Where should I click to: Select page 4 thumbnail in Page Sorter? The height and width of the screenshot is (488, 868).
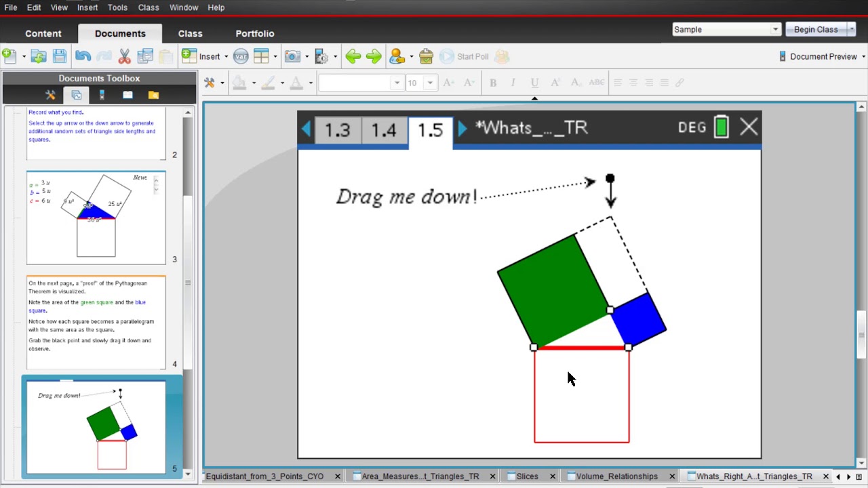(x=96, y=323)
